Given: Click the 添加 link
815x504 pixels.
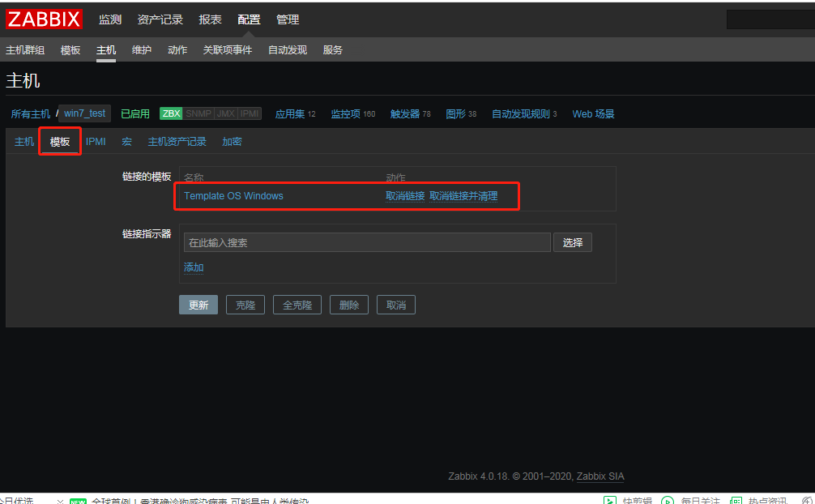Looking at the screenshot, I should tap(194, 267).
